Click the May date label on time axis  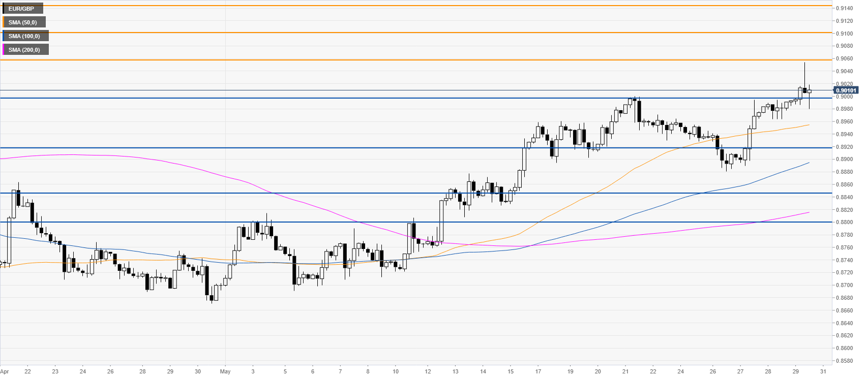tap(225, 371)
